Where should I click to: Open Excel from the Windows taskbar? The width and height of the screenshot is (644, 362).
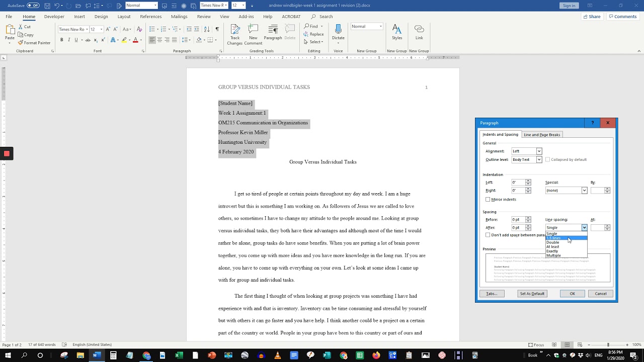[179, 355]
